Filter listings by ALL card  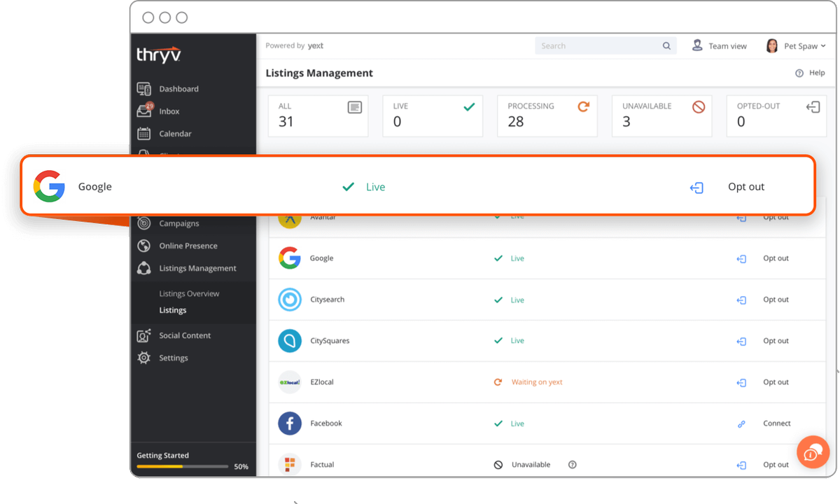pyautogui.click(x=318, y=115)
